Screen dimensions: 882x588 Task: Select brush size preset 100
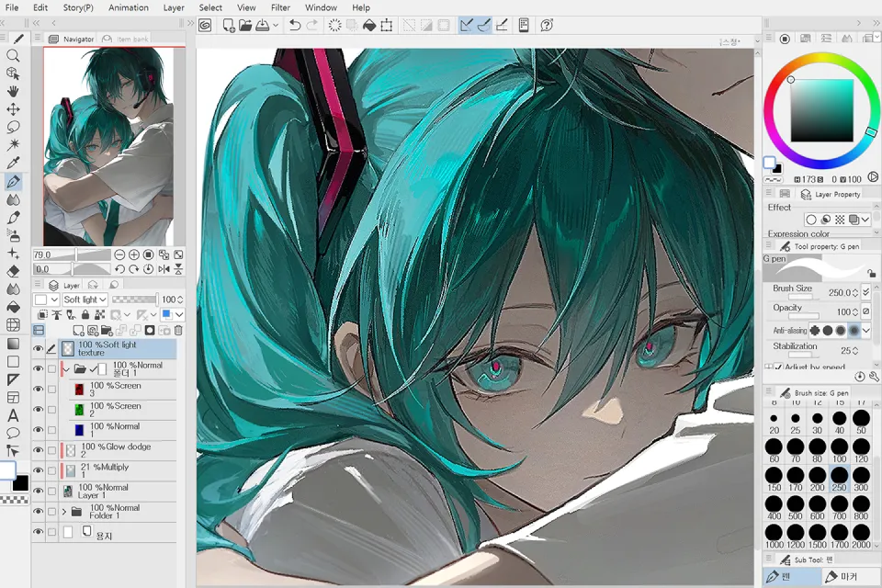pos(839,449)
